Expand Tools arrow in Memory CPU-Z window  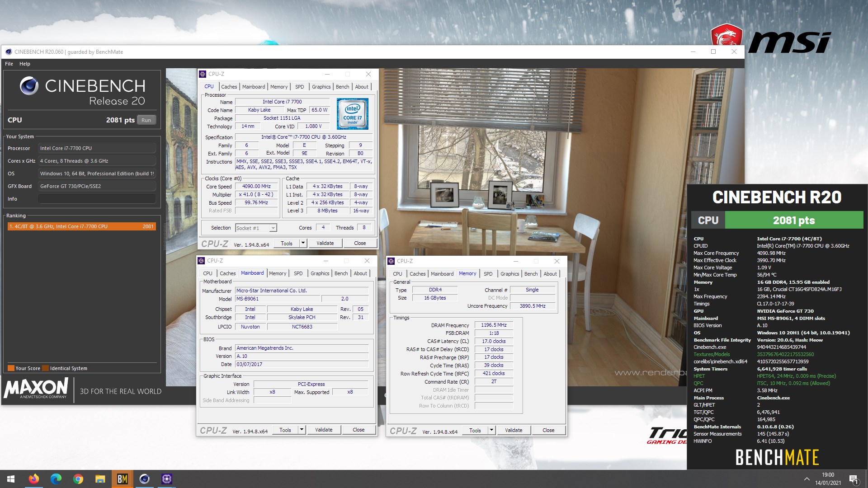click(491, 431)
